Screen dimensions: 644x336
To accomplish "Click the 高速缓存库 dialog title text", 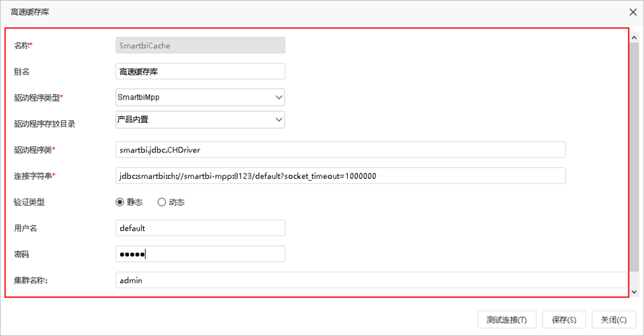I will [x=30, y=12].
